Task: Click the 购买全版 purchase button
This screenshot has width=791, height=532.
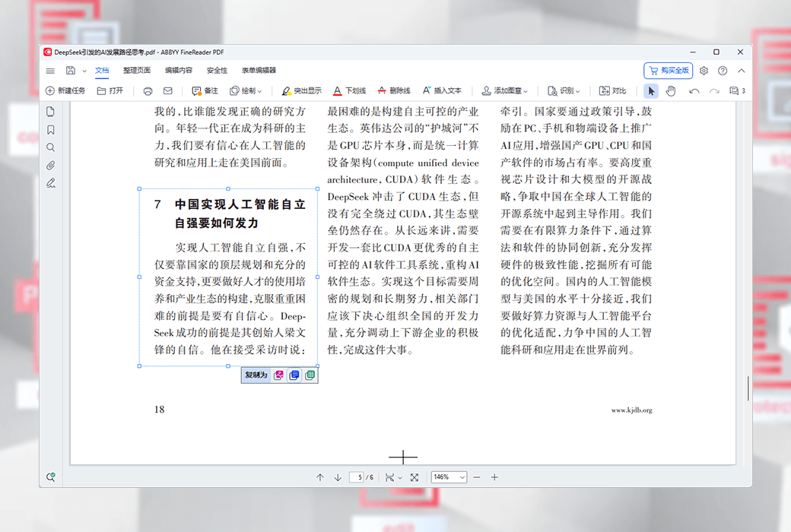Action: pyautogui.click(x=668, y=71)
